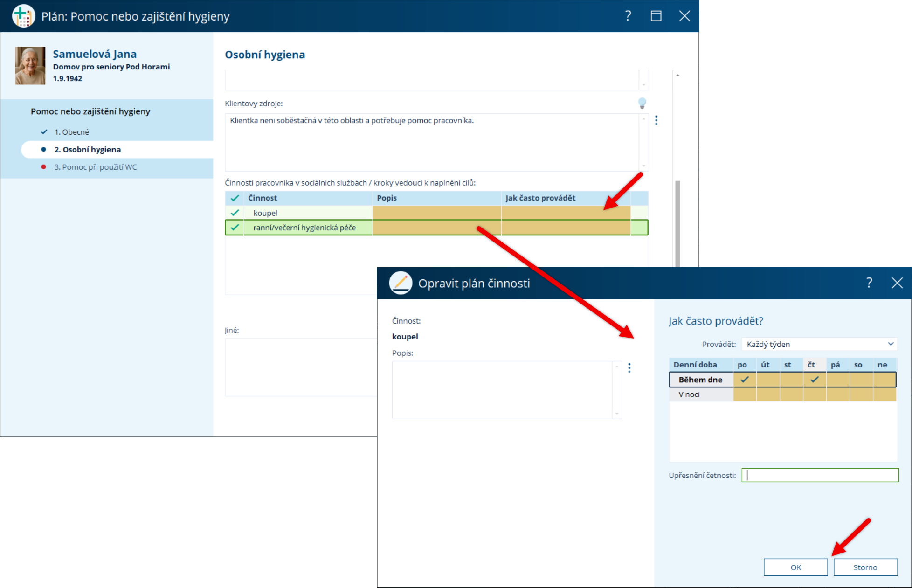
Task: Click the lightbulb hint icon
Action: point(642,103)
